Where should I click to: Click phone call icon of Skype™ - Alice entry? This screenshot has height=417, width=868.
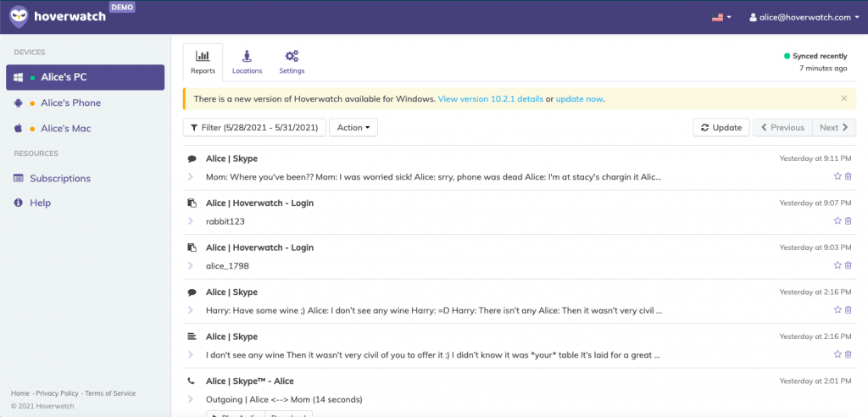[x=192, y=381]
